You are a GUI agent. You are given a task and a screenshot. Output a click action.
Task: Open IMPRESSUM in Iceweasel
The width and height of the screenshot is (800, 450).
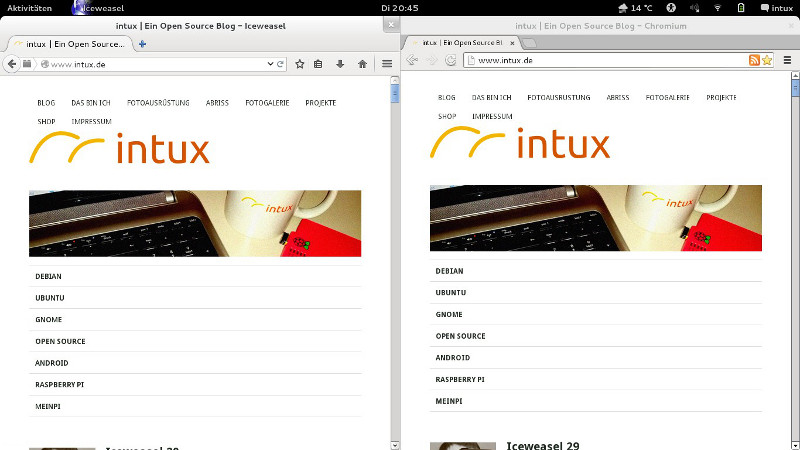(91, 121)
